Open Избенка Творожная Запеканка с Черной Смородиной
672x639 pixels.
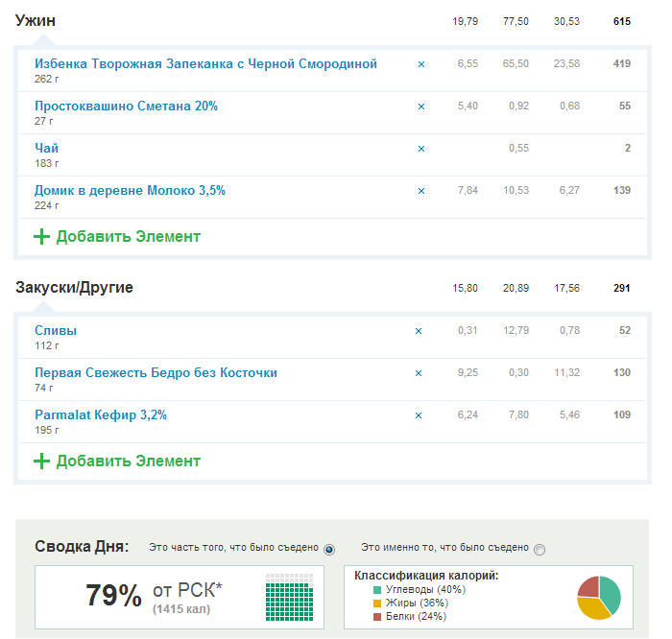(205, 64)
